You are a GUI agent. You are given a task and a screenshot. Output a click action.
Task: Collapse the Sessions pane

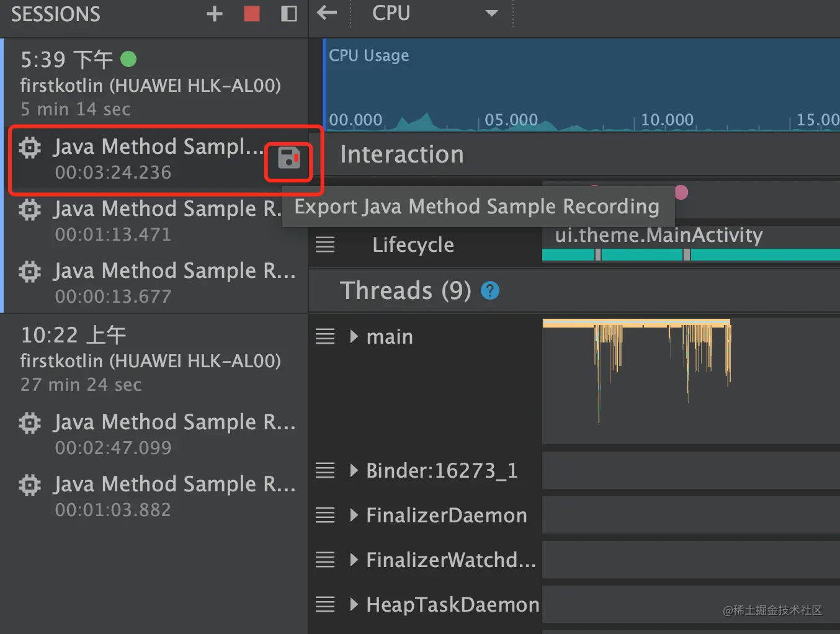click(289, 14)
